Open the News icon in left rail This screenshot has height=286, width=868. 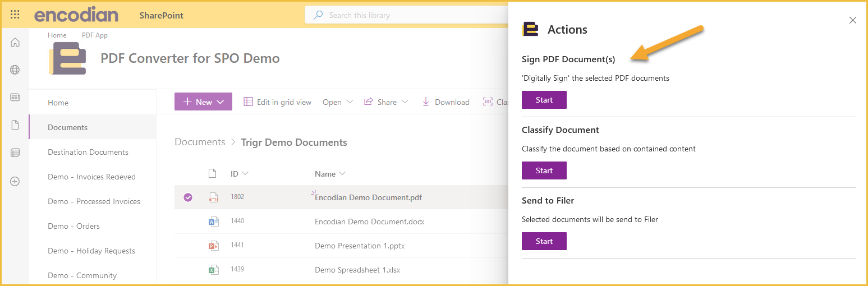pos(15,98)
